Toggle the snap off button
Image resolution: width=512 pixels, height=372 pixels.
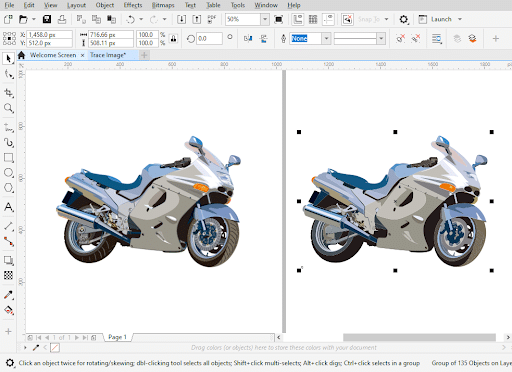(347, 19)
